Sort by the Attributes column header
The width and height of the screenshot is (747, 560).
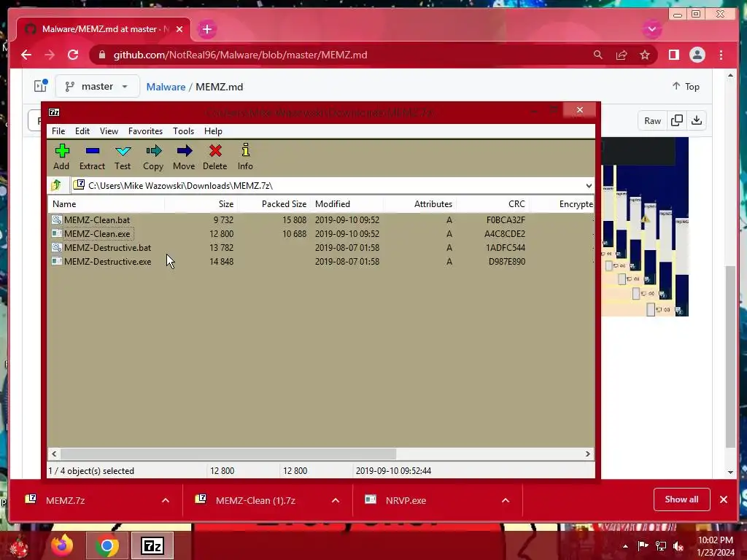point(419,204)
